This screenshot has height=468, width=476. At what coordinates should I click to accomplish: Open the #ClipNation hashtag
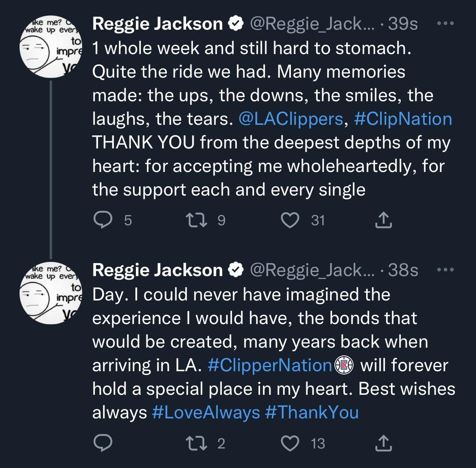[403, 119]
